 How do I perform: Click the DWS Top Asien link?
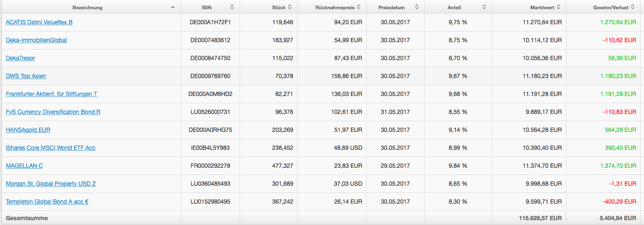tap(26, 76)
